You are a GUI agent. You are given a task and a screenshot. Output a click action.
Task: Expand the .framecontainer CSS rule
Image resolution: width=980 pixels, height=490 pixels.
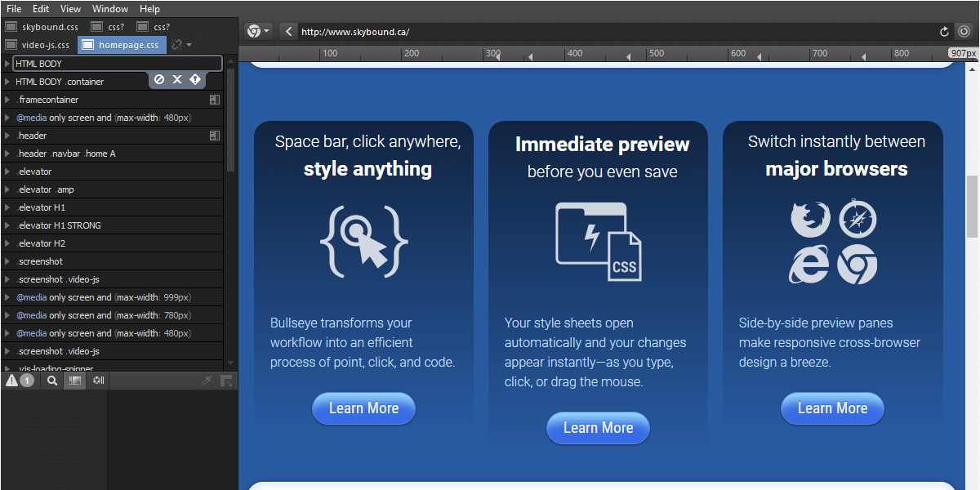point(7,100)
